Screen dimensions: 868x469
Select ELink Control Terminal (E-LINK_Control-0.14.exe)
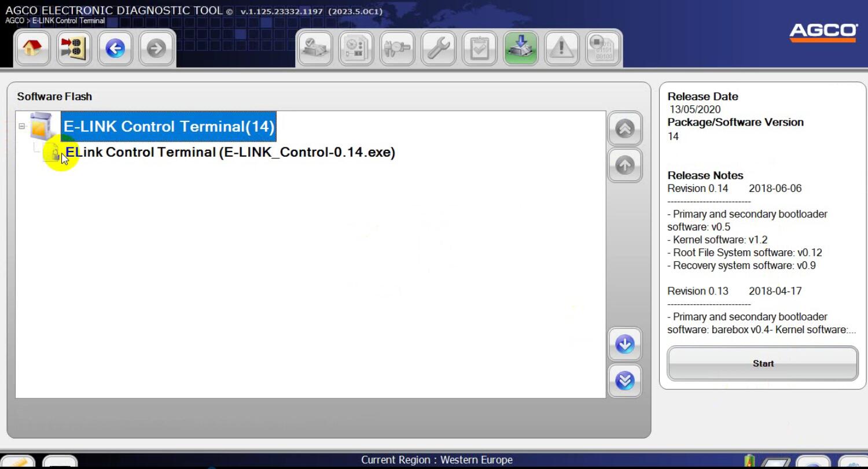(230, 152)
